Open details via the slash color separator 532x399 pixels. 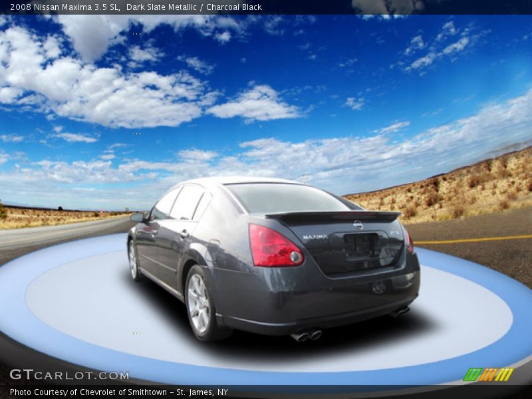(x=201, y=7)
